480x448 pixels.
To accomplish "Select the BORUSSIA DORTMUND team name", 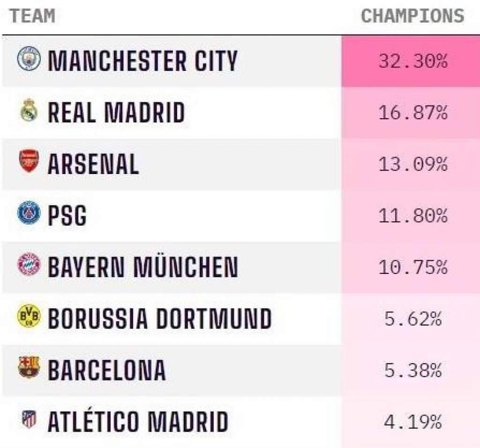I will pyautogui.click(x=160, y=319).
